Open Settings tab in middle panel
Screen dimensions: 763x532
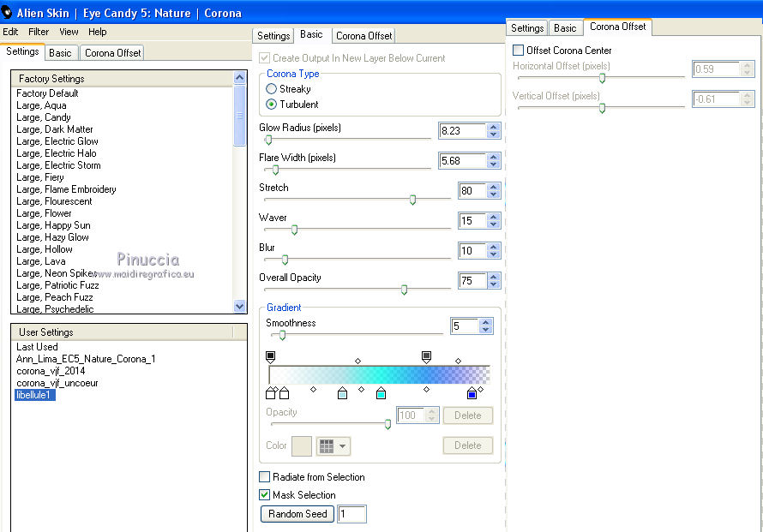pos(273,35)
